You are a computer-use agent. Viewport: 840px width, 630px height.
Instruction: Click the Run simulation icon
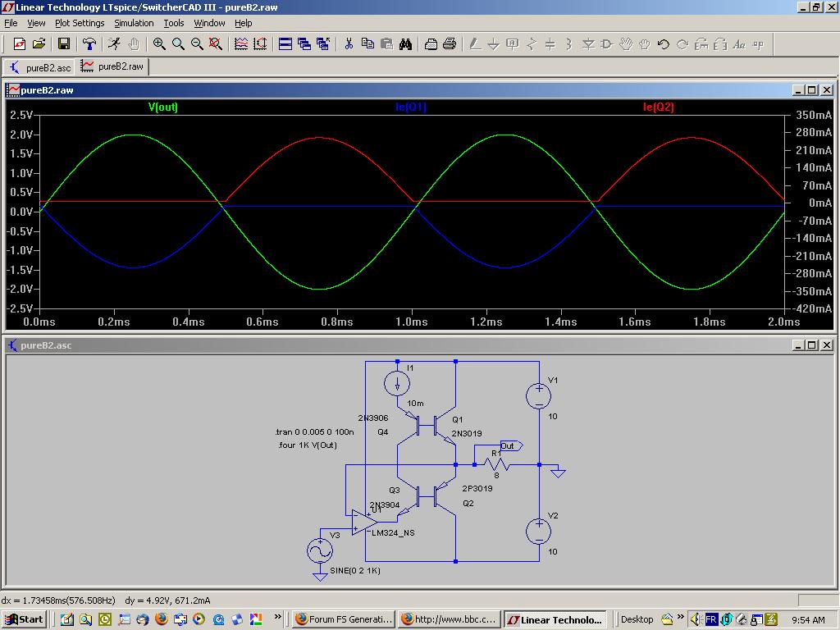[x=114, y=44]
